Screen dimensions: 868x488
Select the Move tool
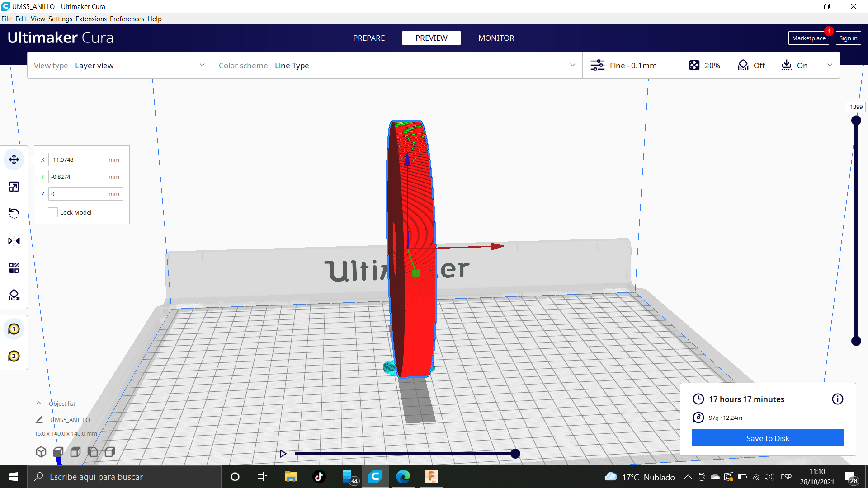click(x=14, y=160)
